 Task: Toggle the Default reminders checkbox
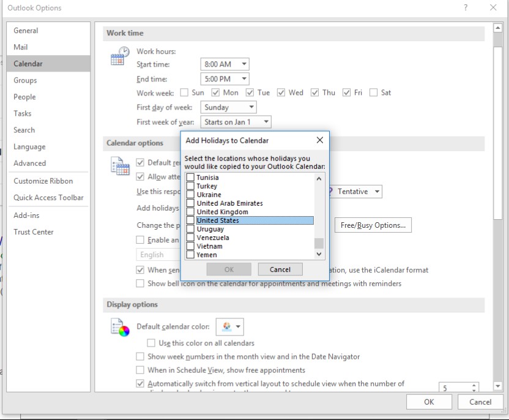pos(140,162)
